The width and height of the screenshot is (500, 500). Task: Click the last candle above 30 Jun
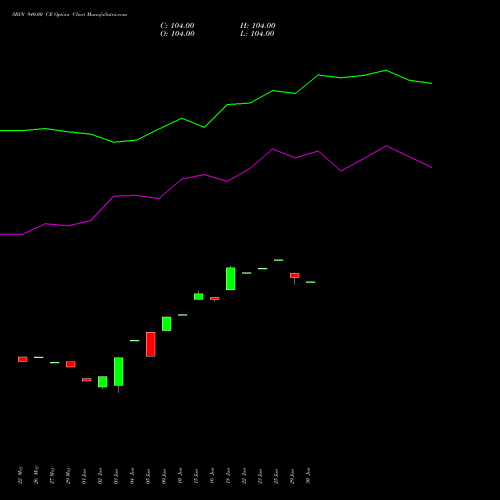point(311,282)
